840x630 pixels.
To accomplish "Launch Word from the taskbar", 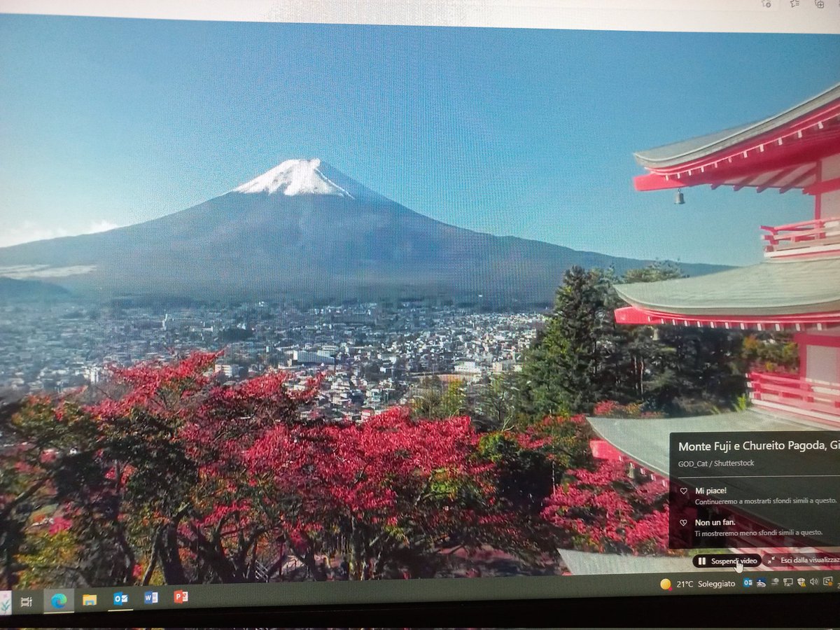I will click(x=150, y=597).
